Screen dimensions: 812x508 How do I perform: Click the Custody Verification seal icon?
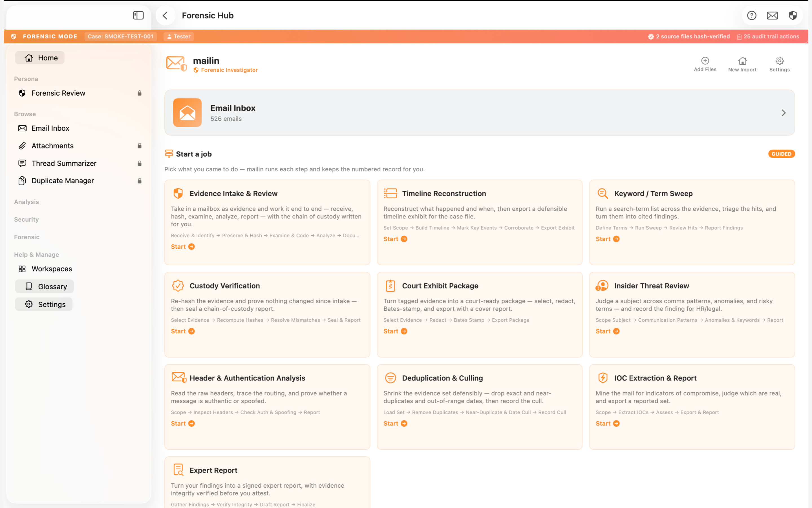click(178, 286)
